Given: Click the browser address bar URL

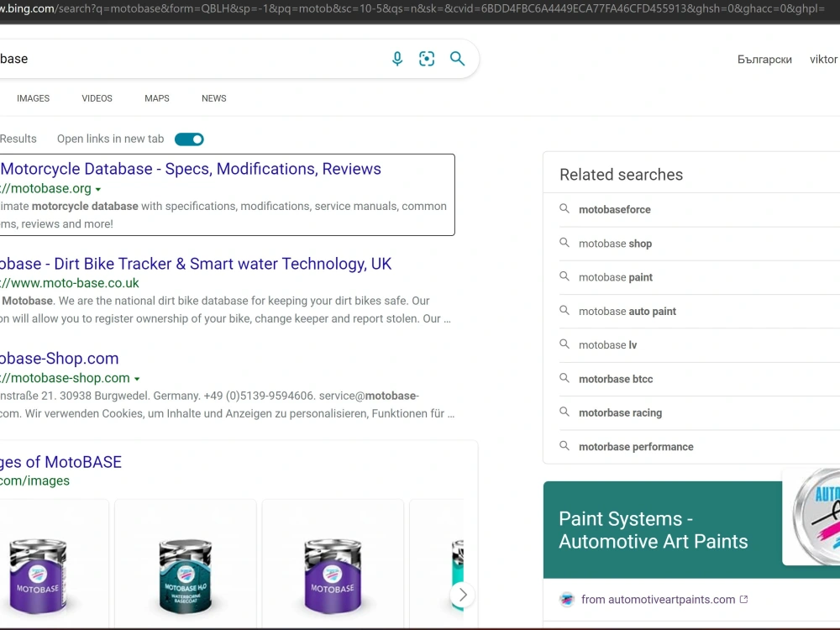Looking at the screenshot, I should [412, 8].
